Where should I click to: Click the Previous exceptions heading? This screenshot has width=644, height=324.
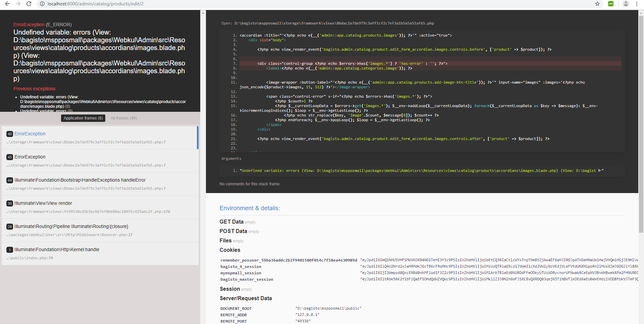click(34, 89)
